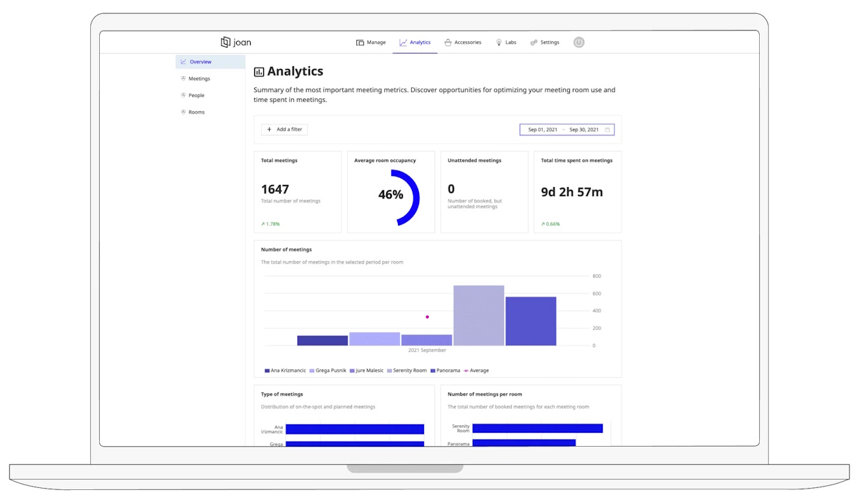
Task: Toggle Jure Malesic legend entry
Action: click(x=367, y=371)
